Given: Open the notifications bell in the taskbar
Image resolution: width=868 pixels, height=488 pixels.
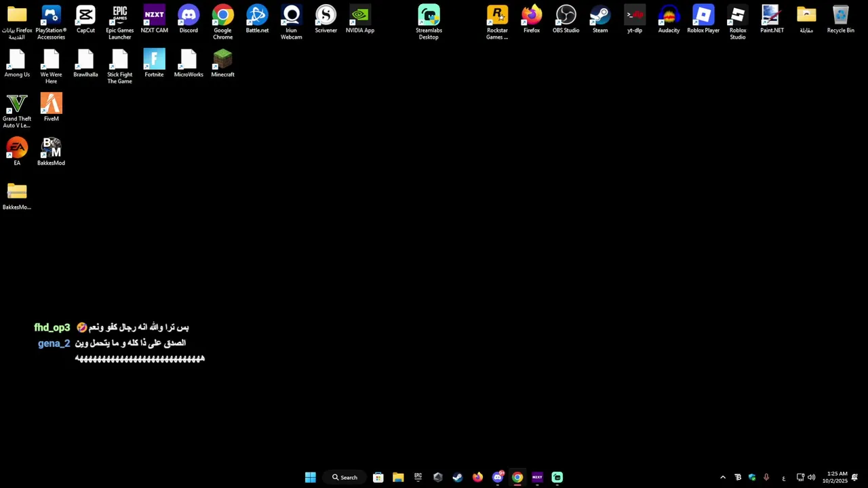Looking at the screenshot, I should pos(854,477).
